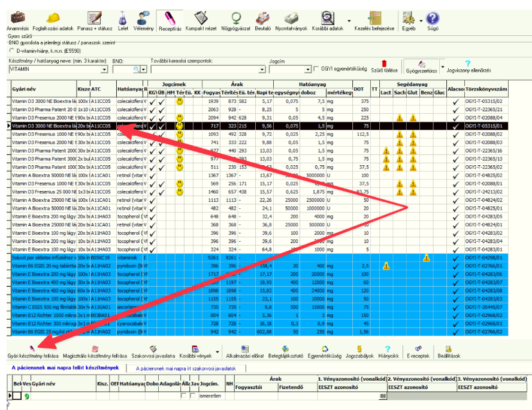Open the Vélemény icon
The height and width of the screenshot is (410, 532).
click(x=144, y=18)
